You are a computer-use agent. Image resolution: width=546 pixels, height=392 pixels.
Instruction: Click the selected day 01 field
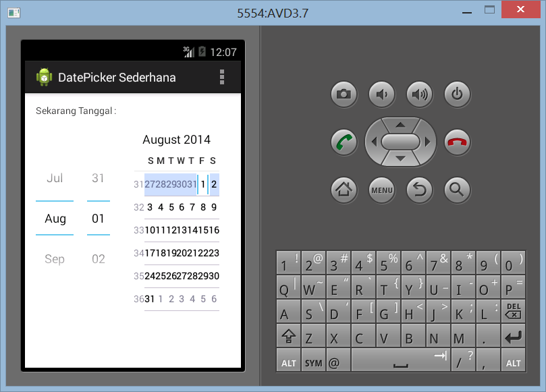pyautogui.click(x=98, y=219)
